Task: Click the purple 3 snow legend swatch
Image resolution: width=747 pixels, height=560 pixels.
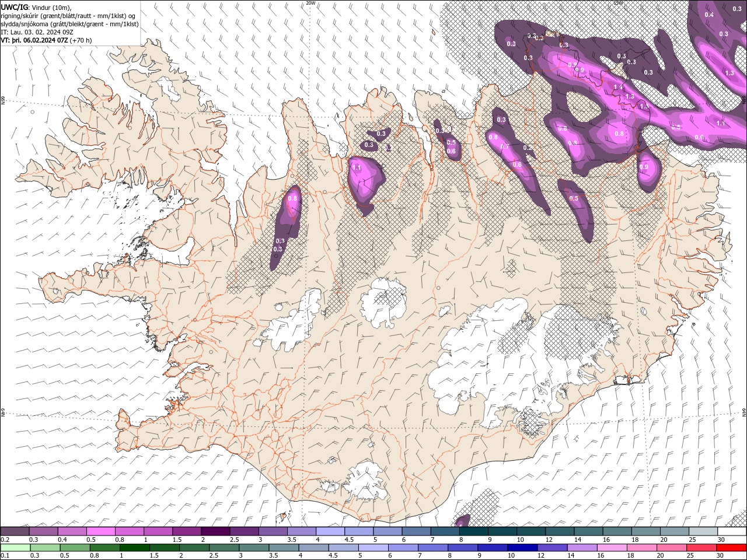Action: point(273,531)
